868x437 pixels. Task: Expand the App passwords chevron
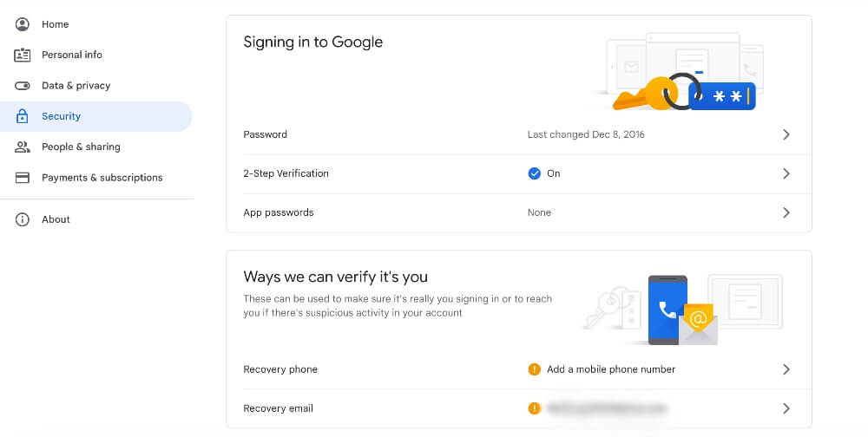[786, 212]
